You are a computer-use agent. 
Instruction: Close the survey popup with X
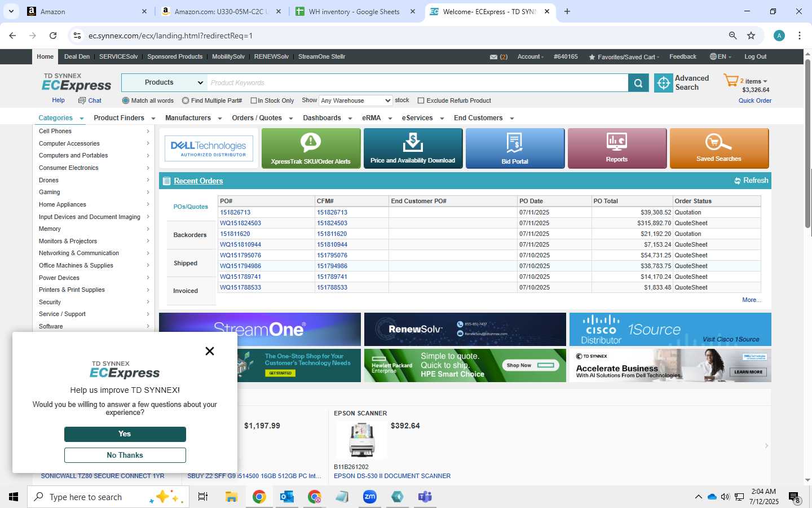click(210, 351)
